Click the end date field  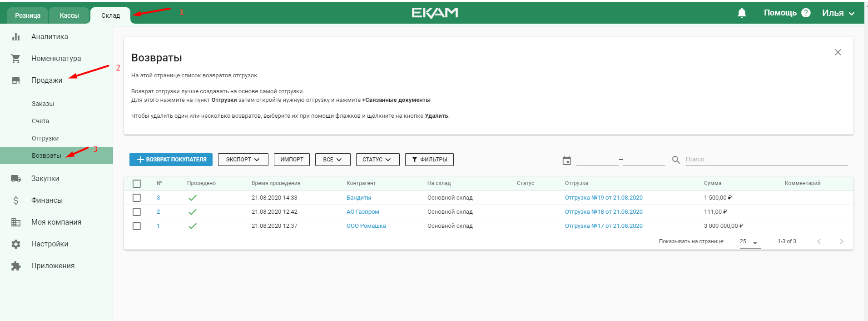click(x=644, y=160)
